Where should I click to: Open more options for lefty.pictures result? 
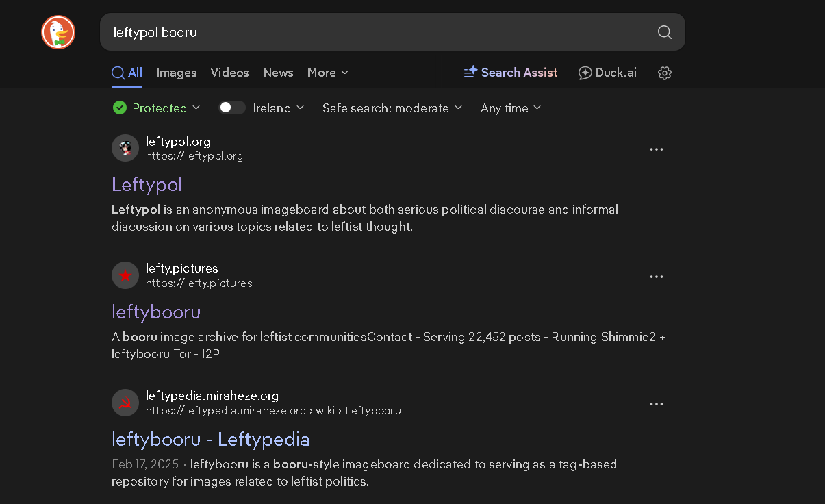[x=656, y=277]
